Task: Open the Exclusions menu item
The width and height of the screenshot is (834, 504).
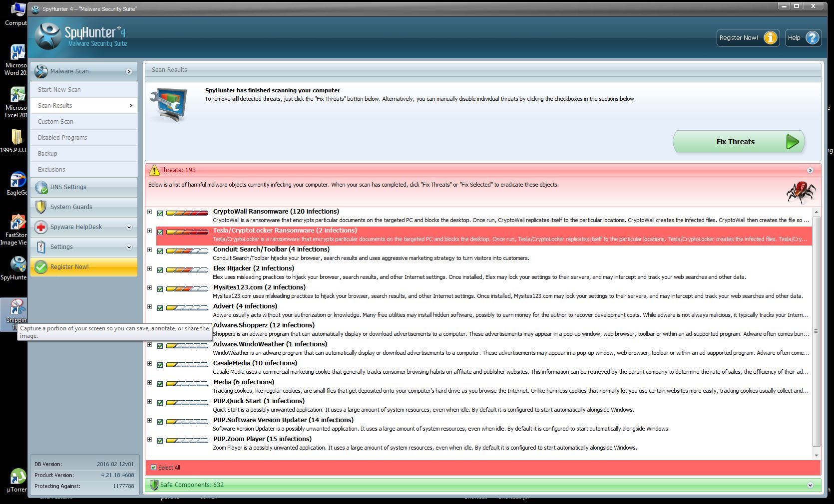Action: [x=84, y=170]
